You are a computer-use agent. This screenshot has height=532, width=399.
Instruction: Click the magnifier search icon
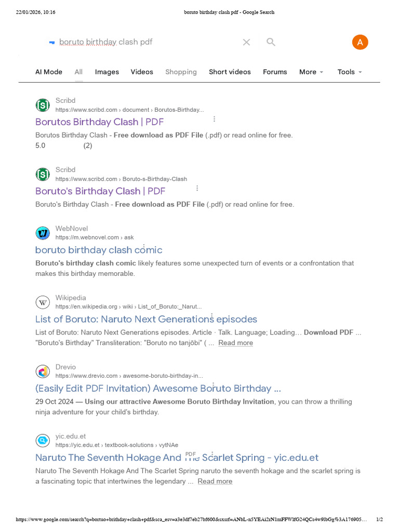(x=271, y=42)
